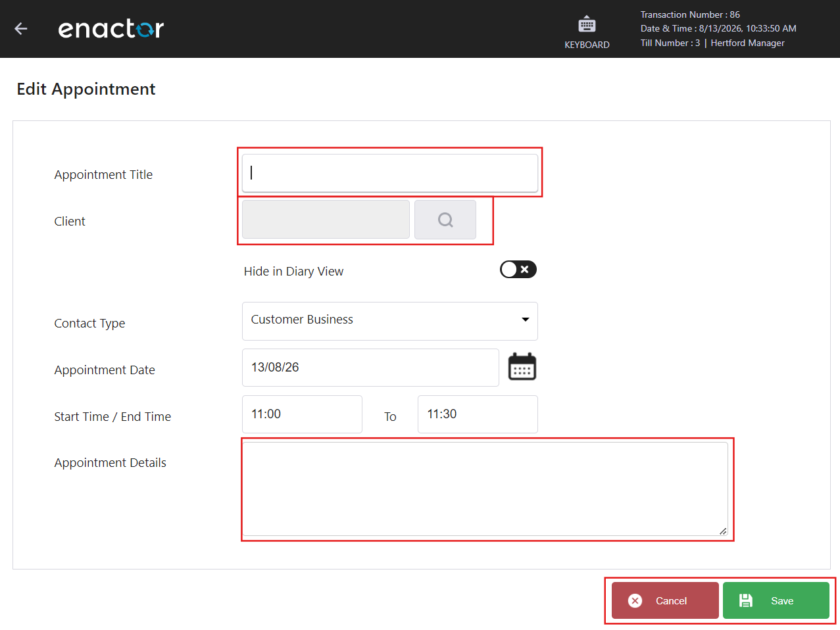This screenshot has width=840, height=630.
Task: Click the Appointment Details text area
Action: (485, 489)
